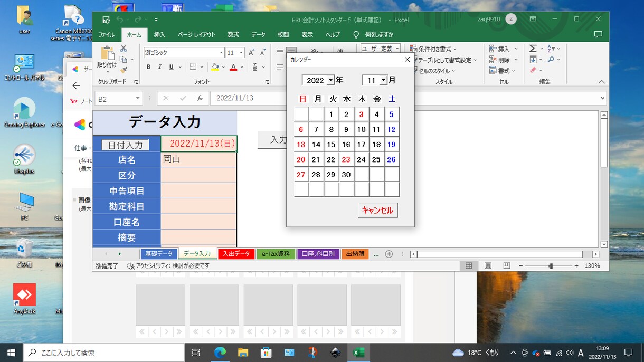Save the workbook from quick access toolbar

(x=106, y=20)
